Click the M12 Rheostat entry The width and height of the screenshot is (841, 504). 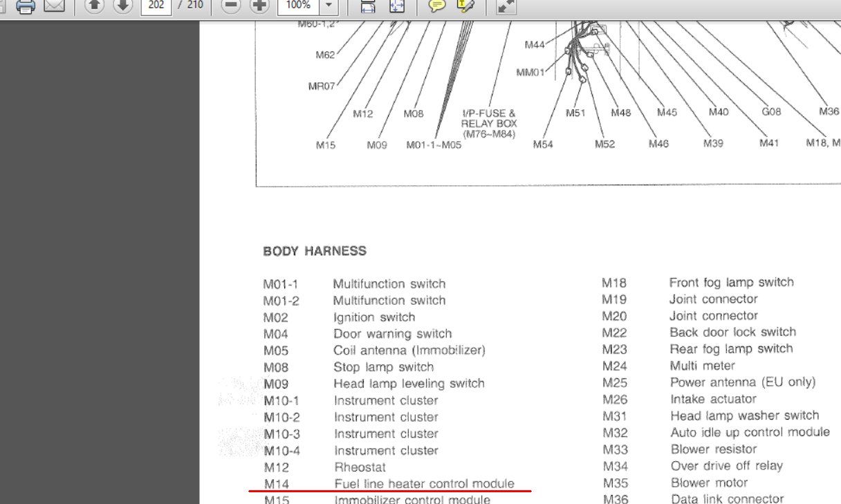coord(325,467)
